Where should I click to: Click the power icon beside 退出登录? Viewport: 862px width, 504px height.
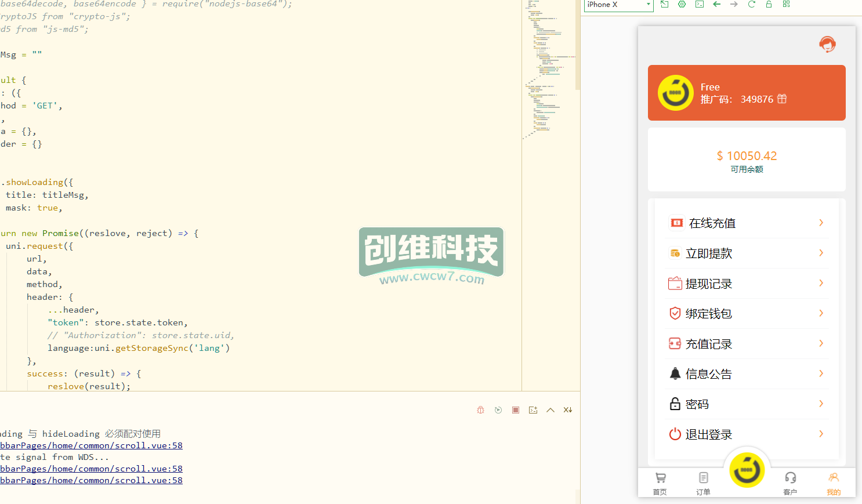(675, 434)
